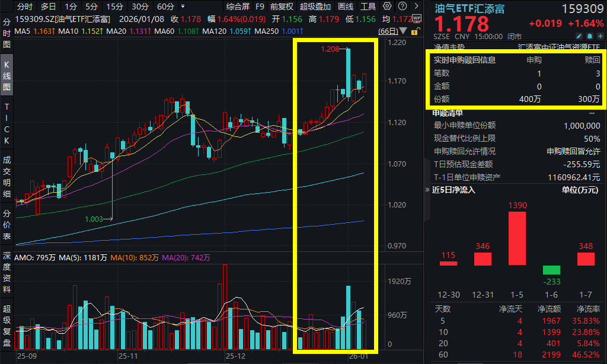Open the 超级复盘 sidebar tab
Image resolution: width=607 pixels, height=364 pixels.
click(7, 325)
